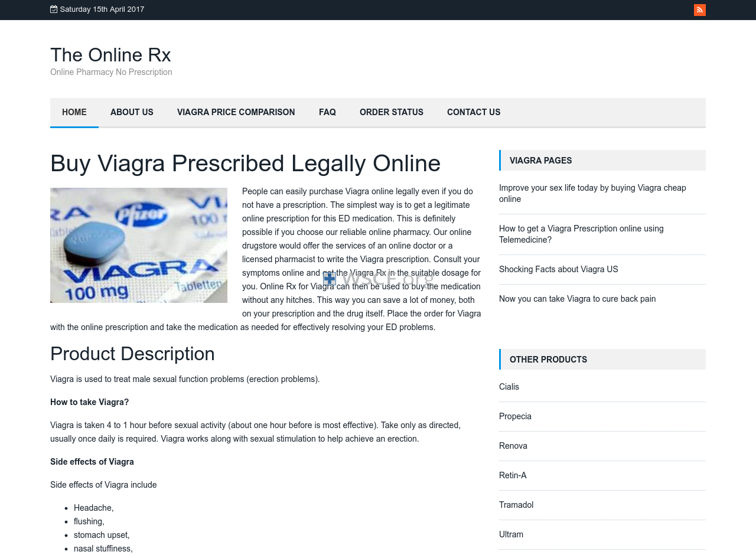Read Shocking Facts about Viagra US

[x=559, y=269]
